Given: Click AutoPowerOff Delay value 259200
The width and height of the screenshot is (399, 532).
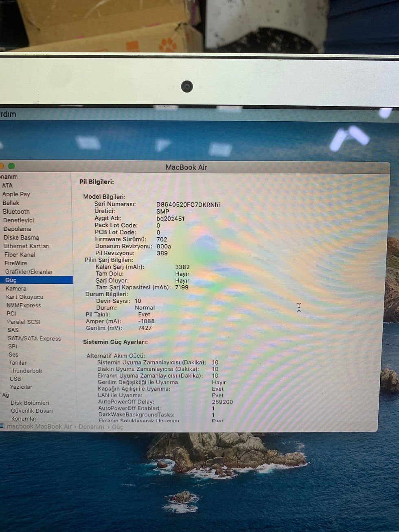Looking at the screenshot, I should 222,402.
